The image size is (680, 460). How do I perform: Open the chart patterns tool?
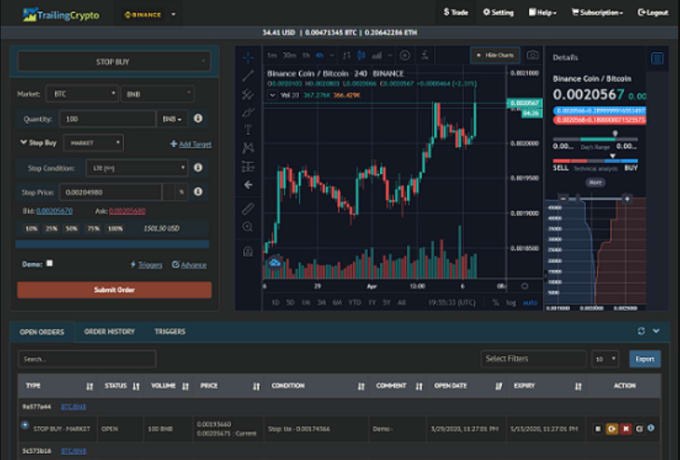coord(248,148)
